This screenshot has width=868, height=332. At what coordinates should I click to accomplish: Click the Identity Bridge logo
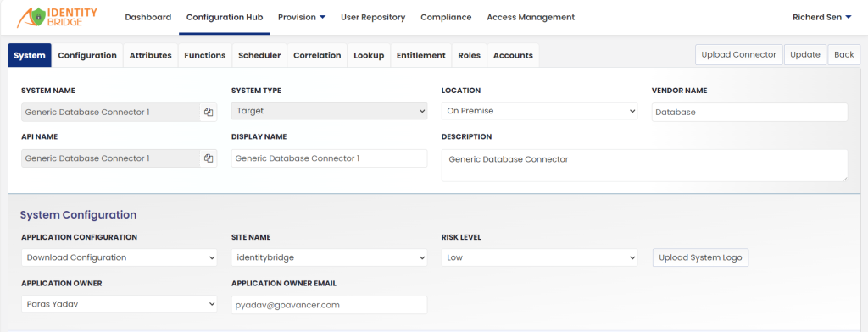[x=57, y=17]
